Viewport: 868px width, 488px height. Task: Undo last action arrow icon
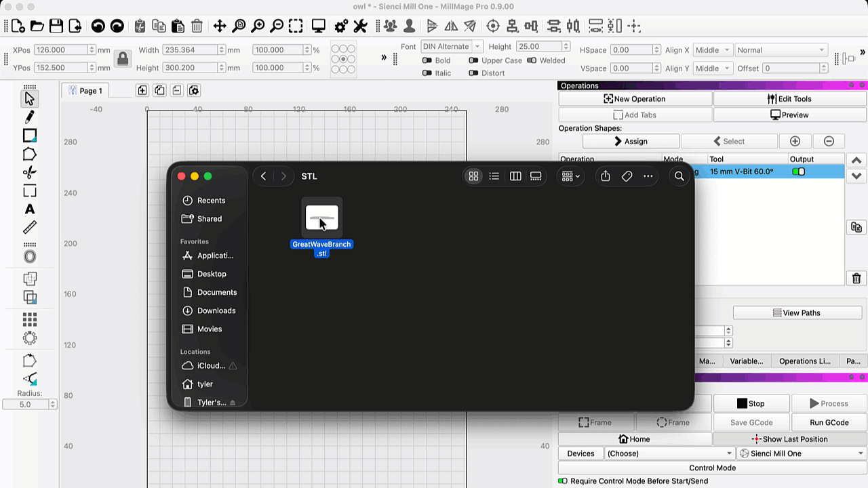(98, 26)
